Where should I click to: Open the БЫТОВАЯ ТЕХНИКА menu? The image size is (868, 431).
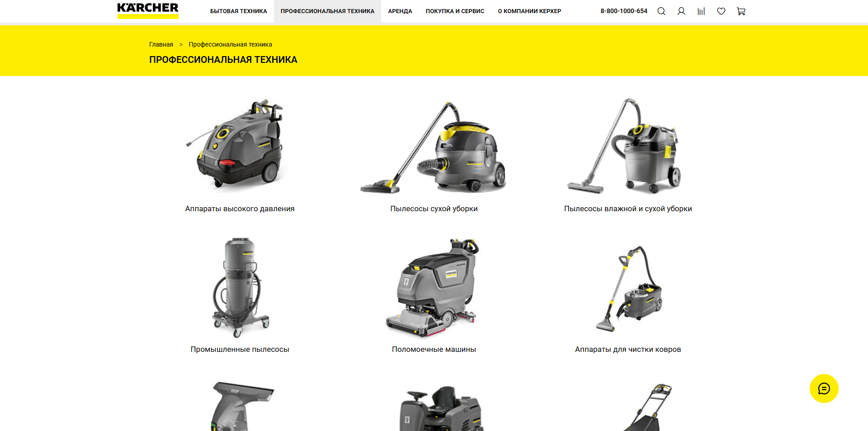(x=238, y=11)
